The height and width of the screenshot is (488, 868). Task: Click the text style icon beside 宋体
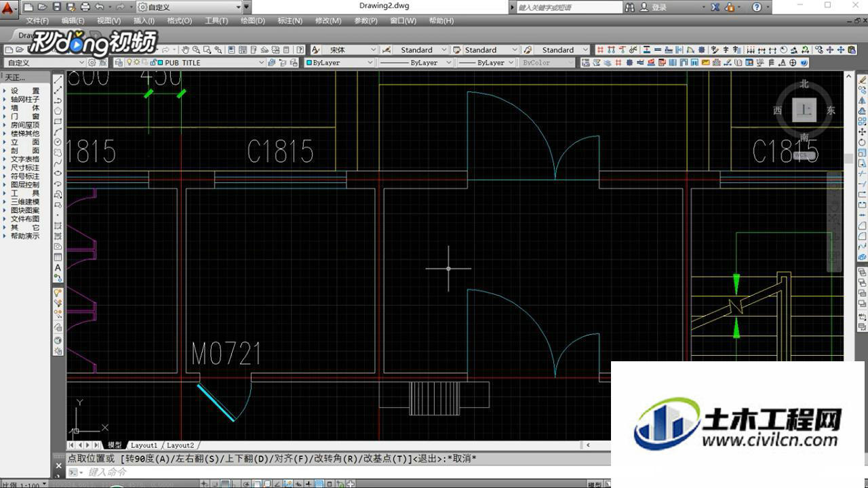316,49
